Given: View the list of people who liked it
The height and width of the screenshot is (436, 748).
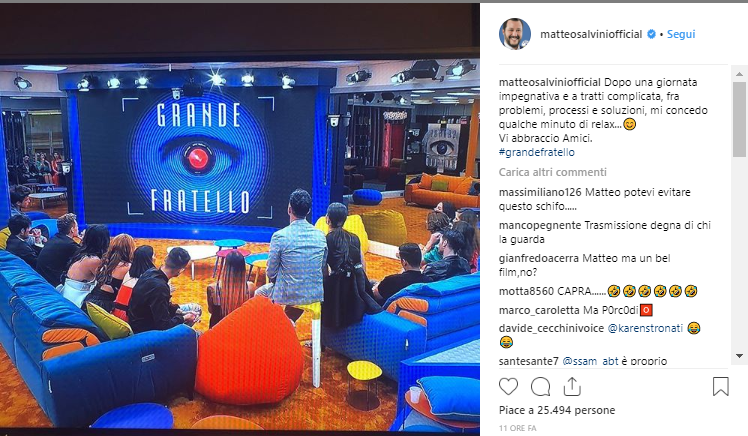Looking at the screenshot, I should pos(557,410).
